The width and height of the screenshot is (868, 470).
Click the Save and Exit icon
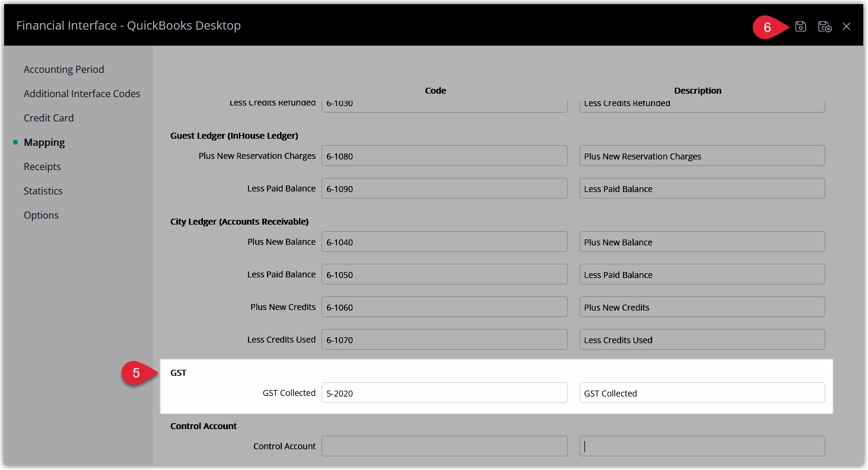(825, 27)
